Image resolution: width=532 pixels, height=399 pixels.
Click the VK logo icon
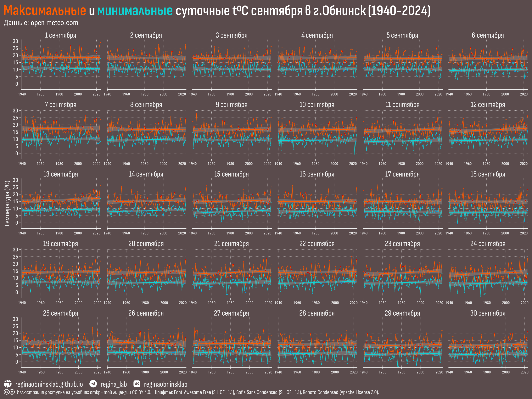[137, 384]
